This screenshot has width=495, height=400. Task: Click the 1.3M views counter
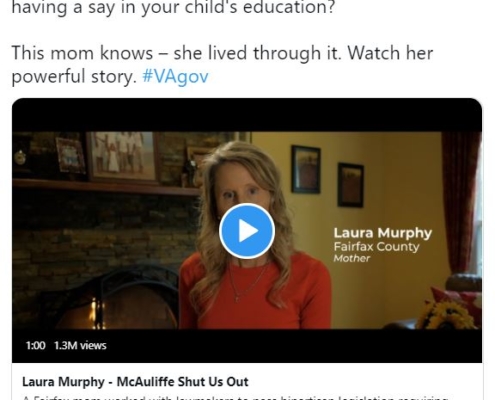[80, 345]
